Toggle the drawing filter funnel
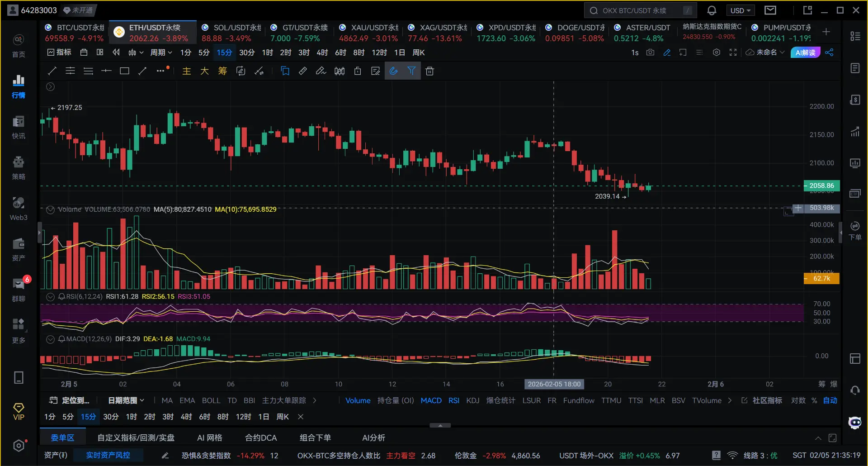 tap(411, 71)
